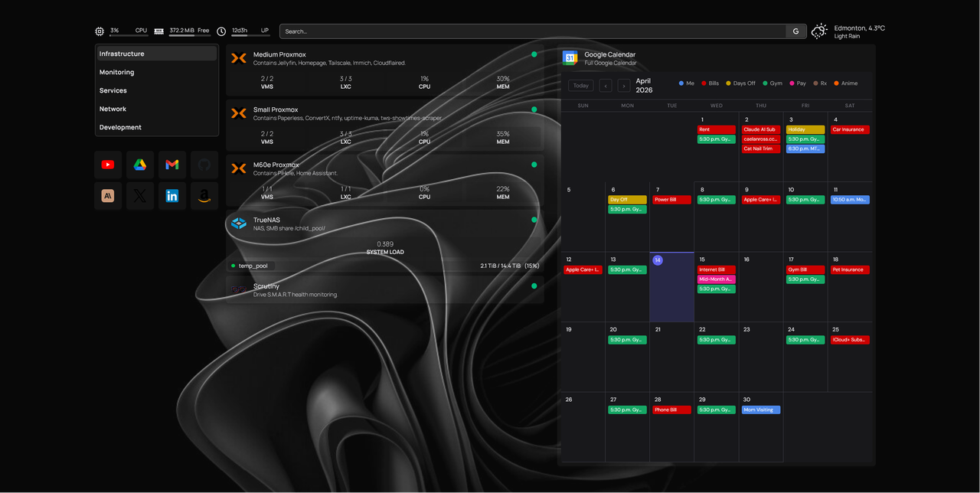This screenshot has height=493, width=980.
Task: Click the brown Rx legend dot
Action: tap(816, 83)
